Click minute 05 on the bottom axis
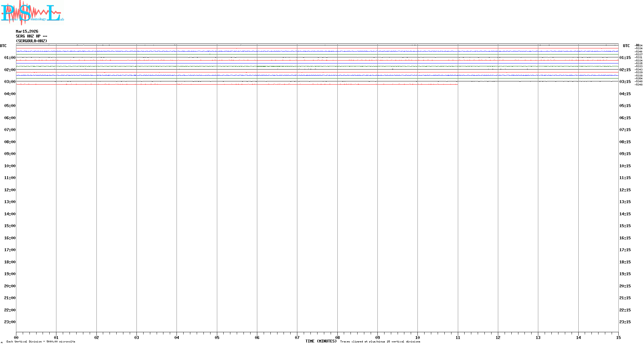 tap(217, 337)
